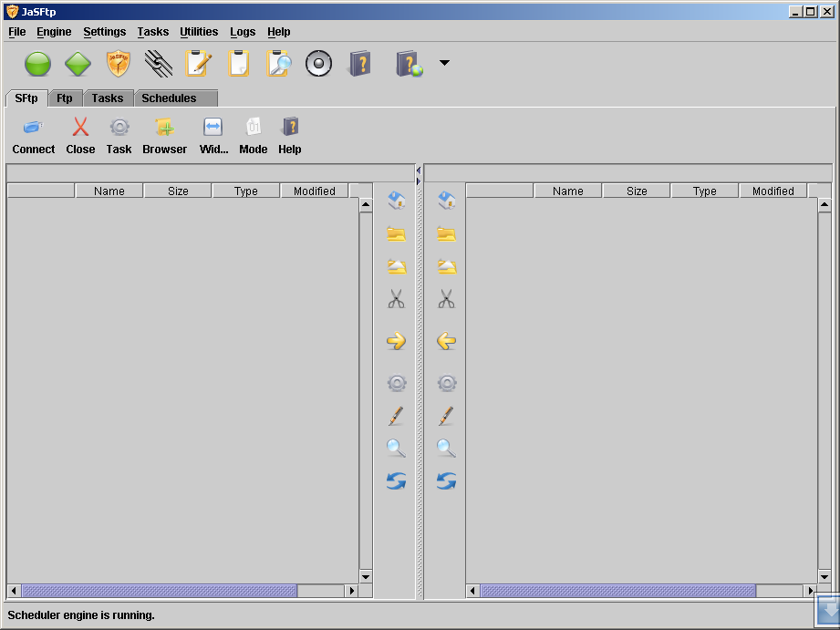Click the right pane's magnifier icon
The image size is (840, 630).
[x=446, y=448]
